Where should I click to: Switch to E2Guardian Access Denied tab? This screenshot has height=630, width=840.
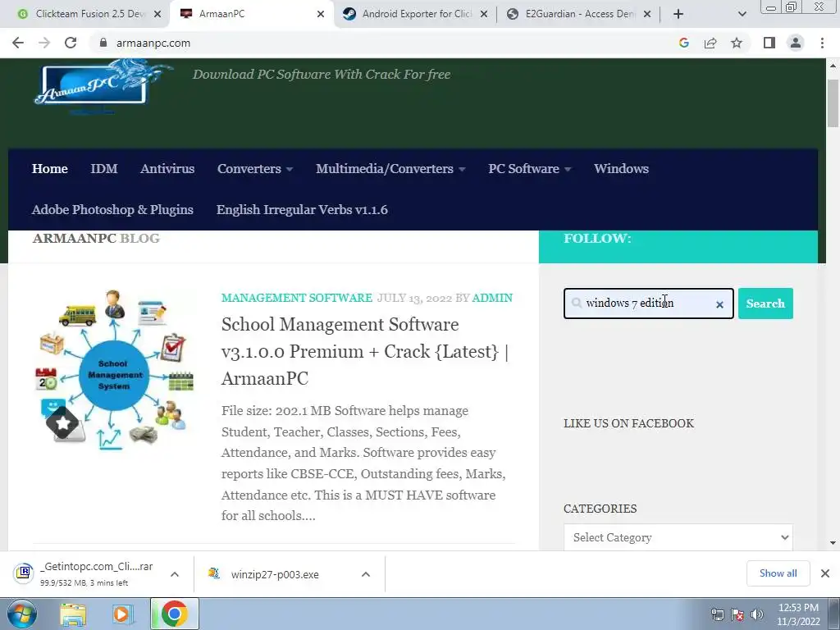pos(578,14)
